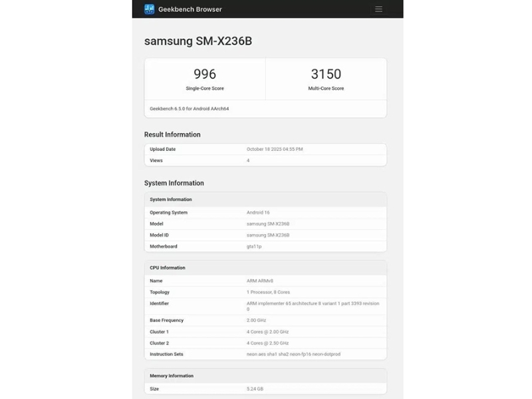Select the 3150 Multi-Core Score
The image size is (532, 399).
326,74
